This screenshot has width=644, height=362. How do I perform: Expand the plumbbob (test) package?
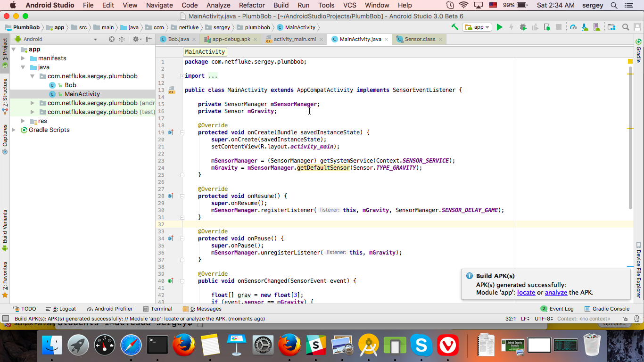click(x=32, y=112)
